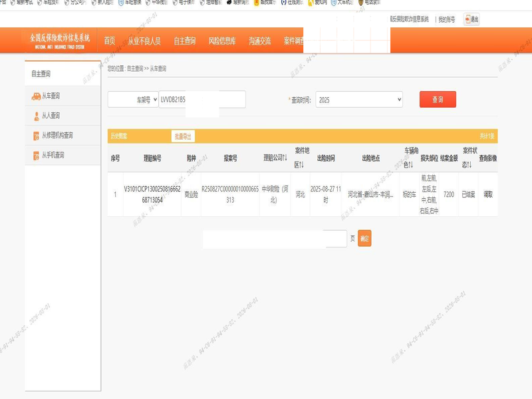Click the 全国反保险欺诈信息系统 logo
This screenshot has height=399, width=532.
[60, 41]
